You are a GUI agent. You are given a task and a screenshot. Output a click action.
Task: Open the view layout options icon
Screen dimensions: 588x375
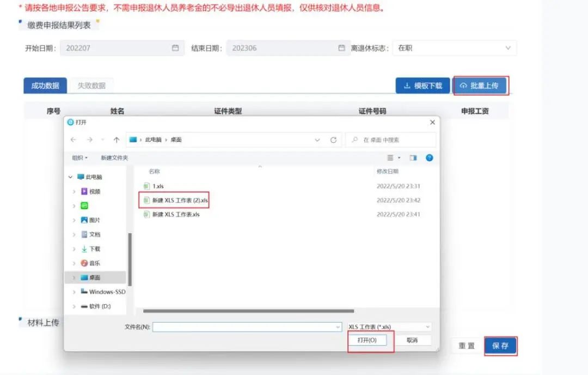(390, 158)
